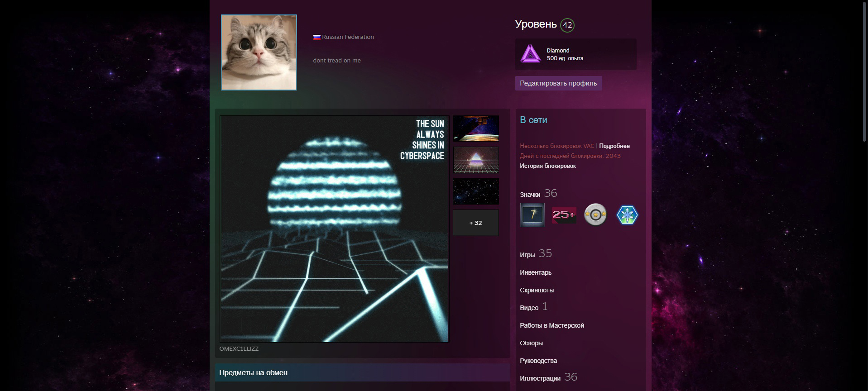This screenshot has width=868, height=391.
Task: Open the Инвентарь link
Action: pos(536,272)
